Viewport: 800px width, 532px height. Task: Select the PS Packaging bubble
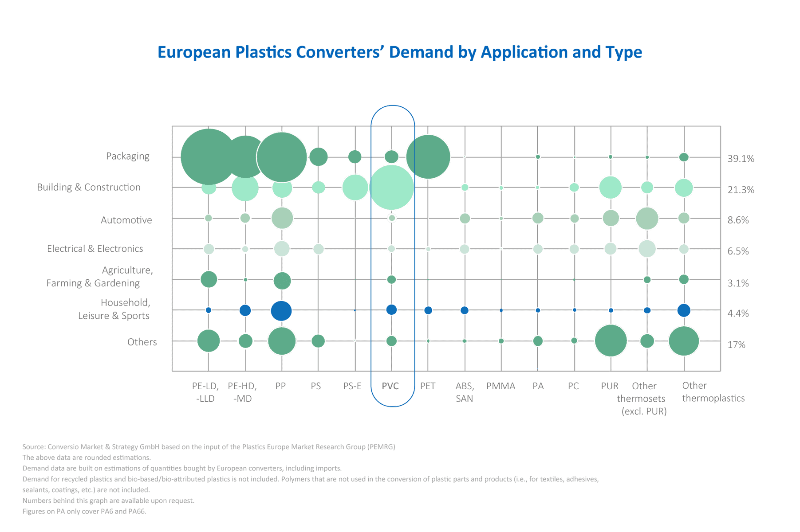point(318,156)
